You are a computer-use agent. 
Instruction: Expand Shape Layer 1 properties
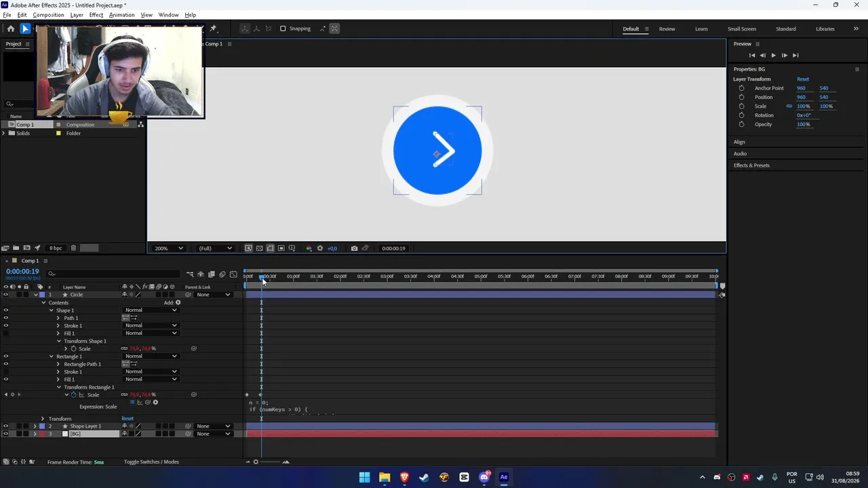coord(35,426)
